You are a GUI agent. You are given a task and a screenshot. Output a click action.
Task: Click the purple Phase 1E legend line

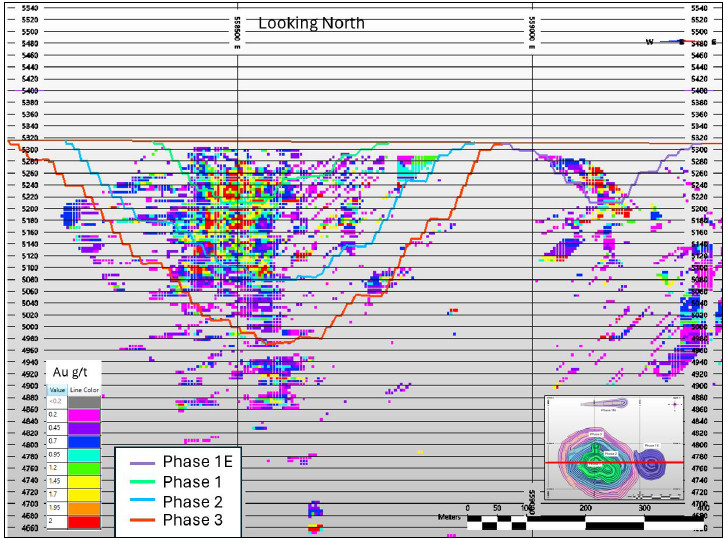pyautogui.click(x=142, y=463)
